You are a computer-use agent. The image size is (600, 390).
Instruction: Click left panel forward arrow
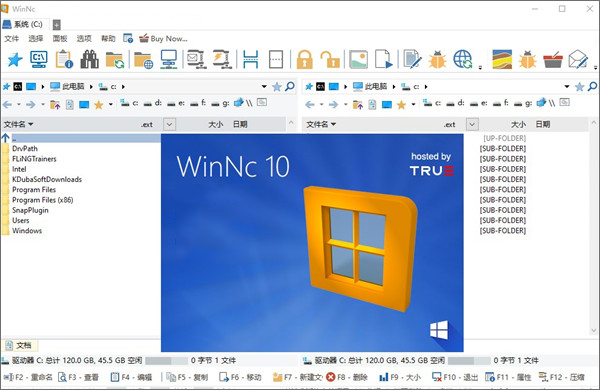pyautogui.click(x=31, y=104)
